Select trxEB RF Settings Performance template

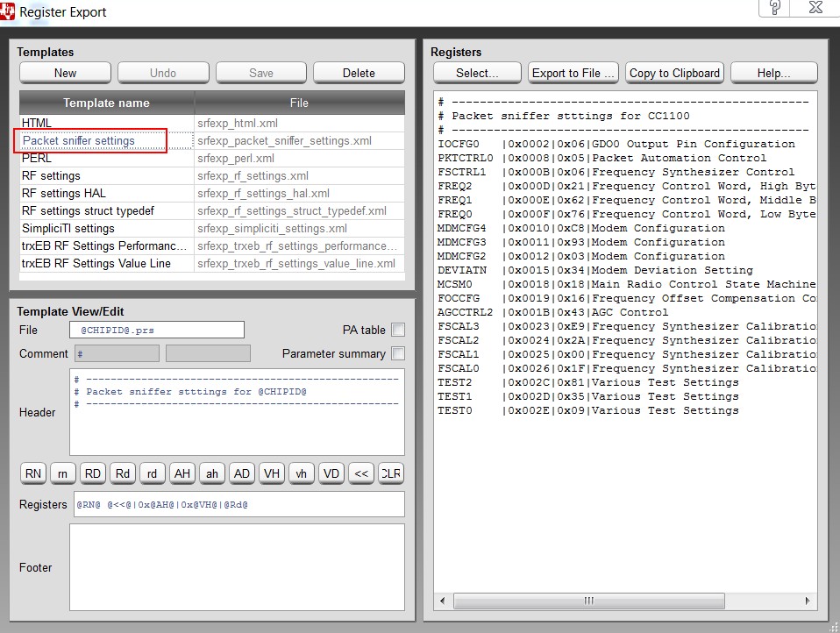tap(107, 245)
